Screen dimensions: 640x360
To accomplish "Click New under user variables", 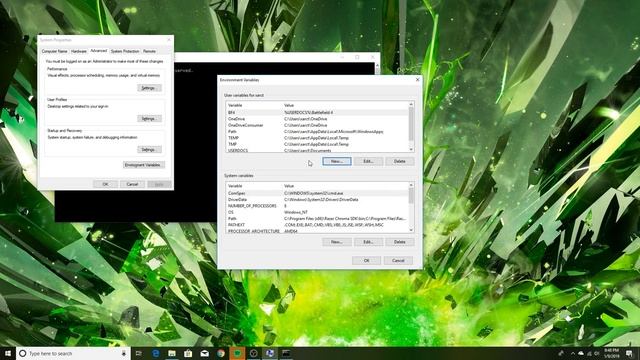I will (337, 161).
